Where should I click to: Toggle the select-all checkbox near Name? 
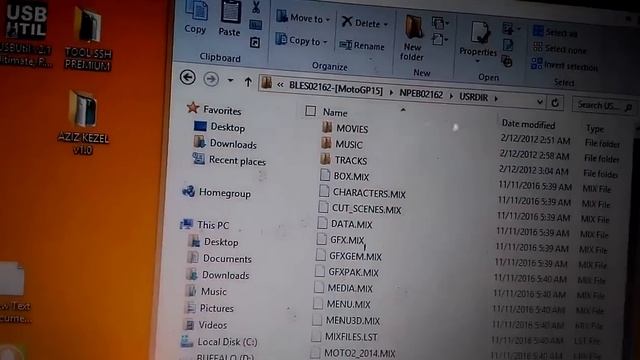pos(311,111)
